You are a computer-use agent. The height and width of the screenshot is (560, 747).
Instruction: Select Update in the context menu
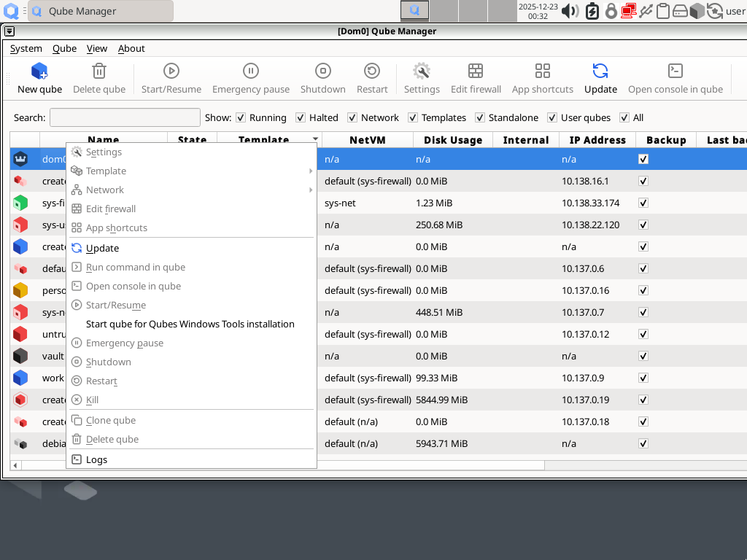click(102, 248)
